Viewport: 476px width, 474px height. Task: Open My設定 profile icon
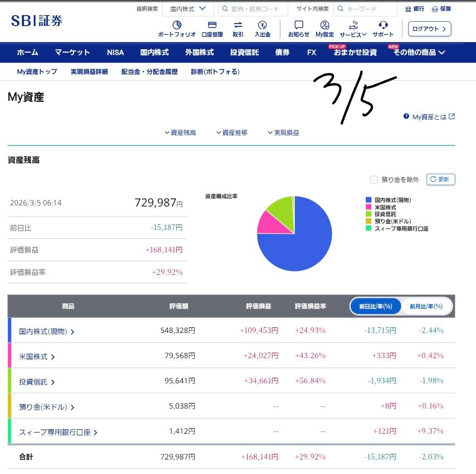point(324,25)
